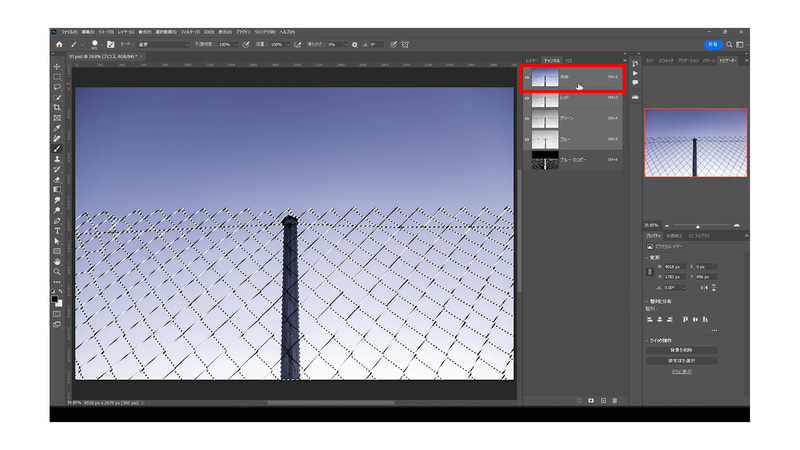The width and height of the screenshot is (800, 450).
Task: Click the 背景を削除 button
Action: tap(682, 350)
